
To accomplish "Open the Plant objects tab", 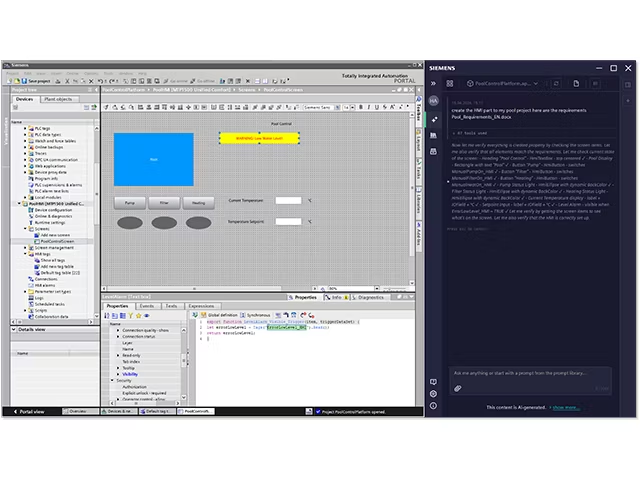I will (58, 99).
